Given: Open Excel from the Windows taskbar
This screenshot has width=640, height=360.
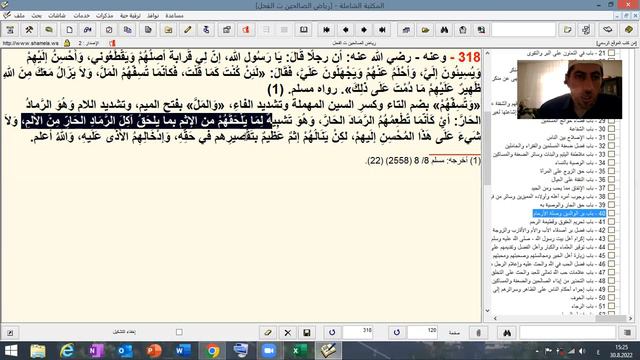Looking at the screenshot, I should (x=299, y=351).
